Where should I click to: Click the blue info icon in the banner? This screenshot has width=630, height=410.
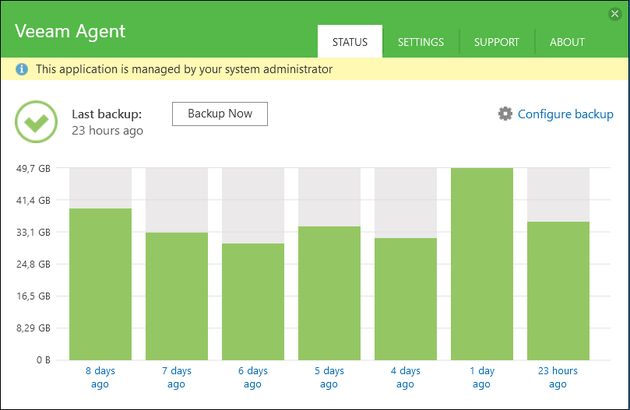(22, 69)
